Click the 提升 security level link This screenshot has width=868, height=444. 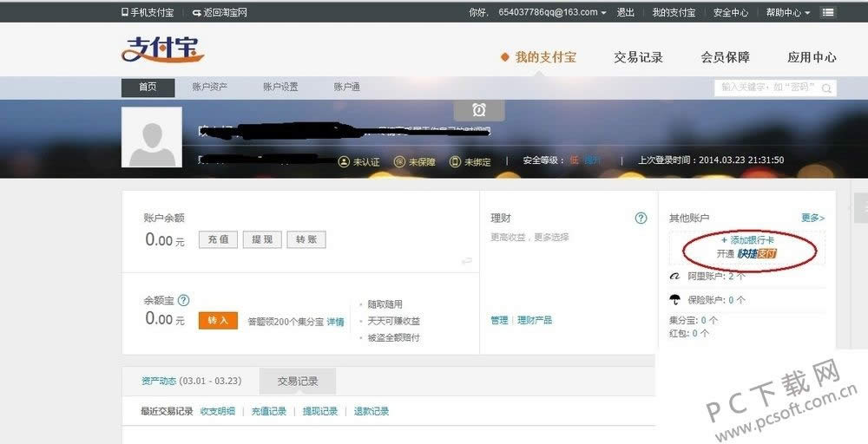coord(592,160)
